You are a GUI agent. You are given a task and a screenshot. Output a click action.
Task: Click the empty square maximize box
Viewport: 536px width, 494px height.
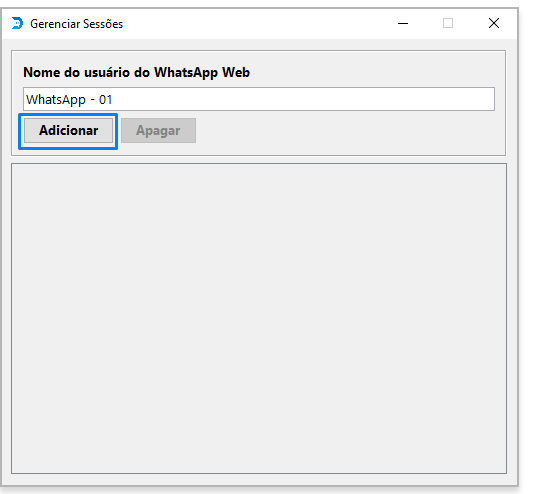[x=448, y=23]
